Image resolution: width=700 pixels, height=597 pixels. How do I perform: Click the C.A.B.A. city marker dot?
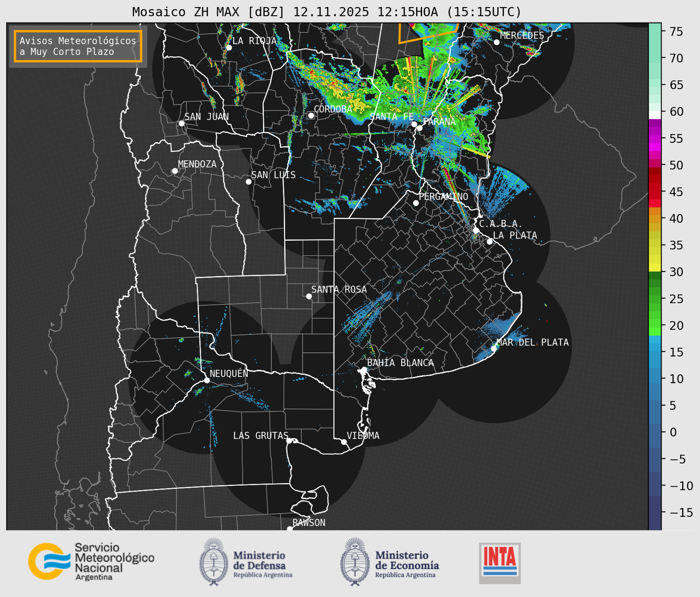[x=476, y=230]
